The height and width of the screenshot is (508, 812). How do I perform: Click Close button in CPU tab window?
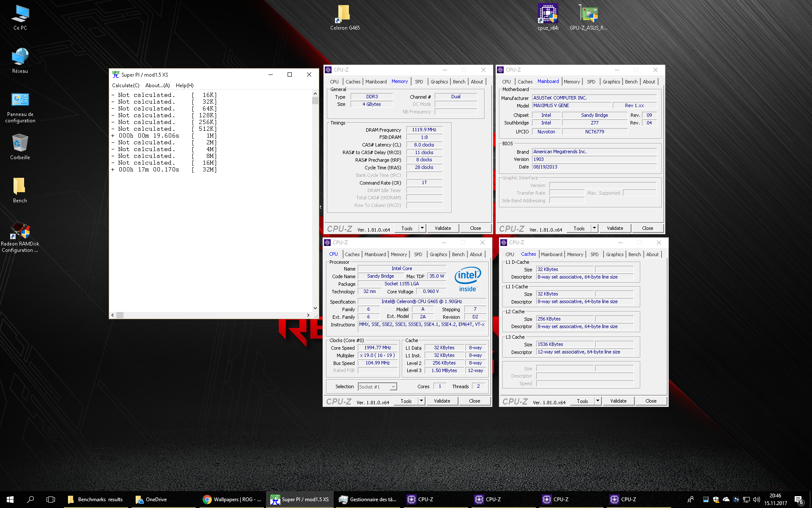click(475, 401)
